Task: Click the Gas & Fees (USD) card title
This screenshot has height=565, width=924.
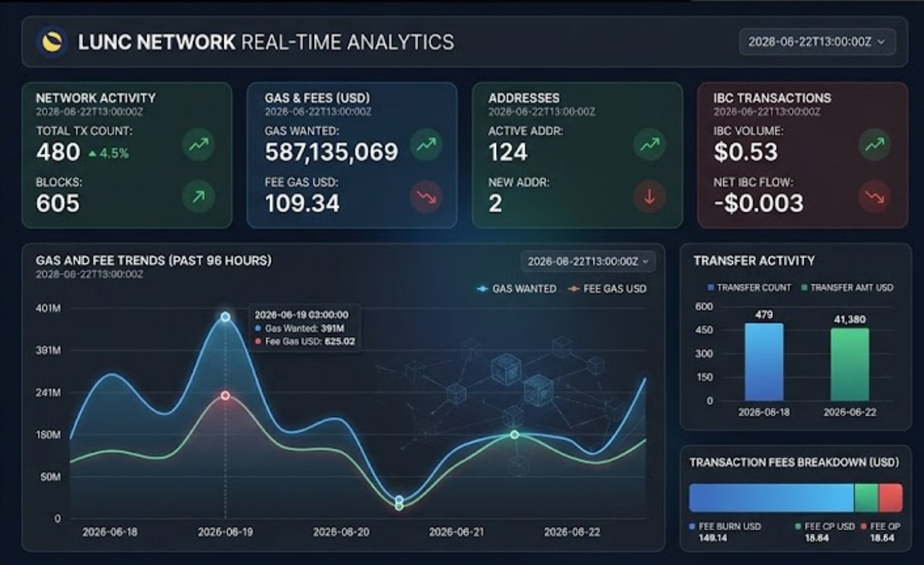Action: coord(317,98)
